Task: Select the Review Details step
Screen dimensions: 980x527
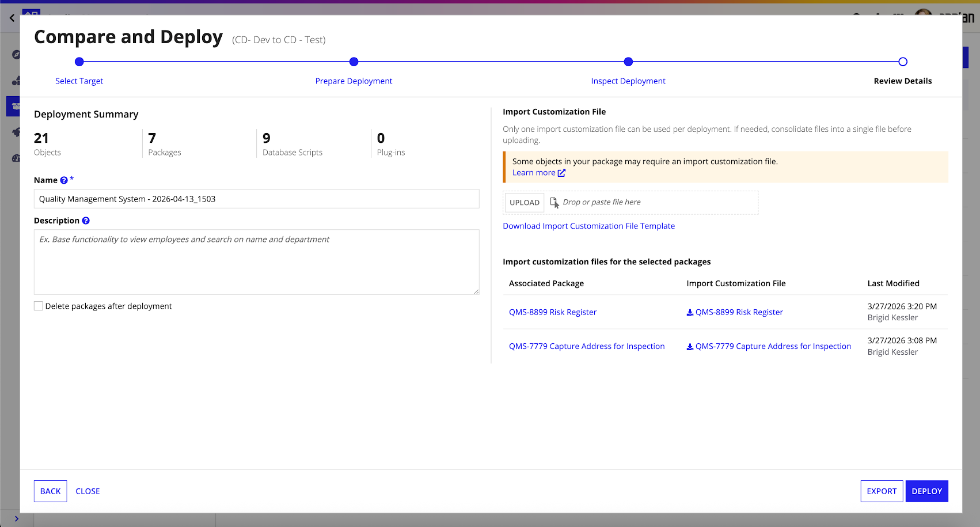Action: coord(903,81)
